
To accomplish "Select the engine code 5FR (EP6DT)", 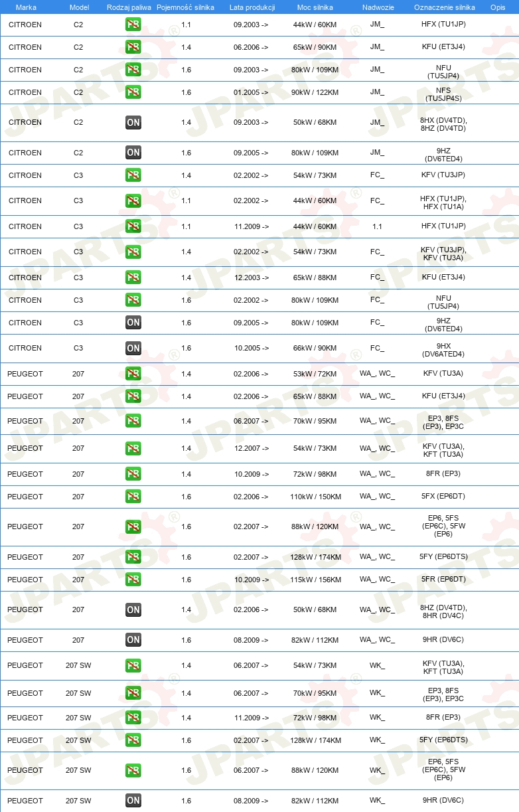I will tap(443, 579).
